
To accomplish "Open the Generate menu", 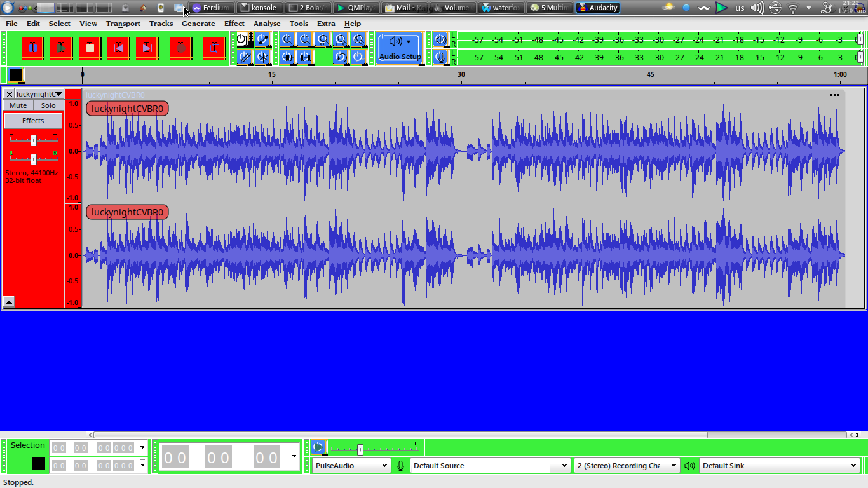I will pos(198,24).
